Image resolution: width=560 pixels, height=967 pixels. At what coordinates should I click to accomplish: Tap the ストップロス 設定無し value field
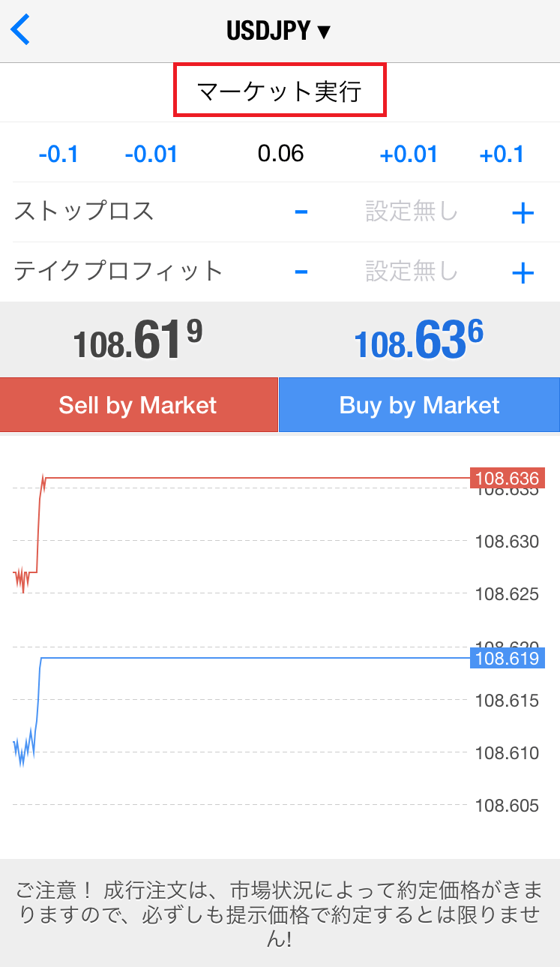click(x=412, y=212)
